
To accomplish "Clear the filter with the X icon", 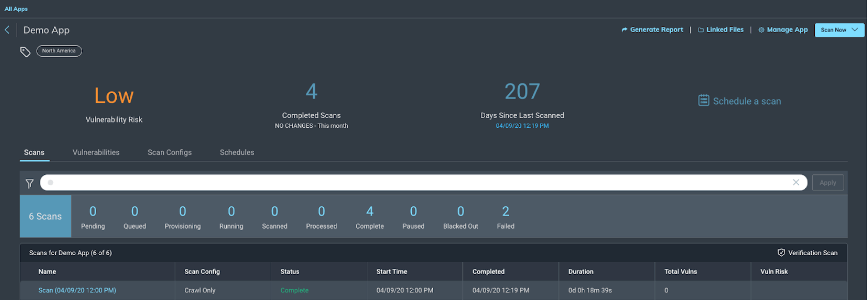I will point(796,183).
